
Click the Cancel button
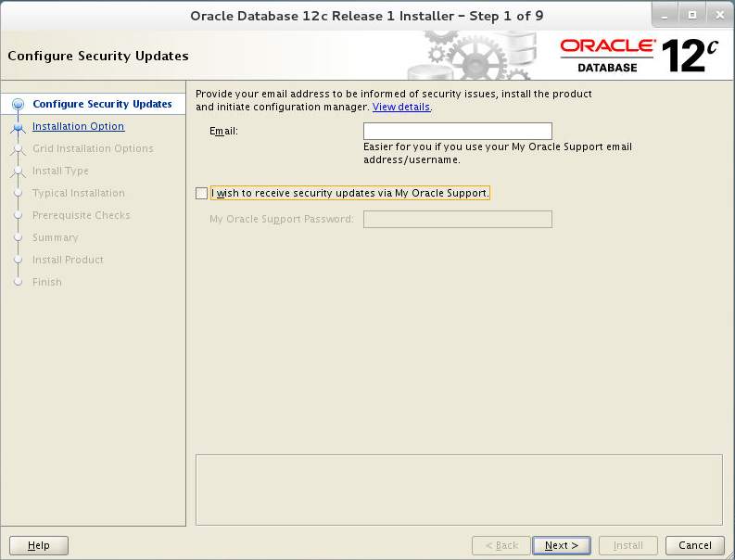[695, 545]
